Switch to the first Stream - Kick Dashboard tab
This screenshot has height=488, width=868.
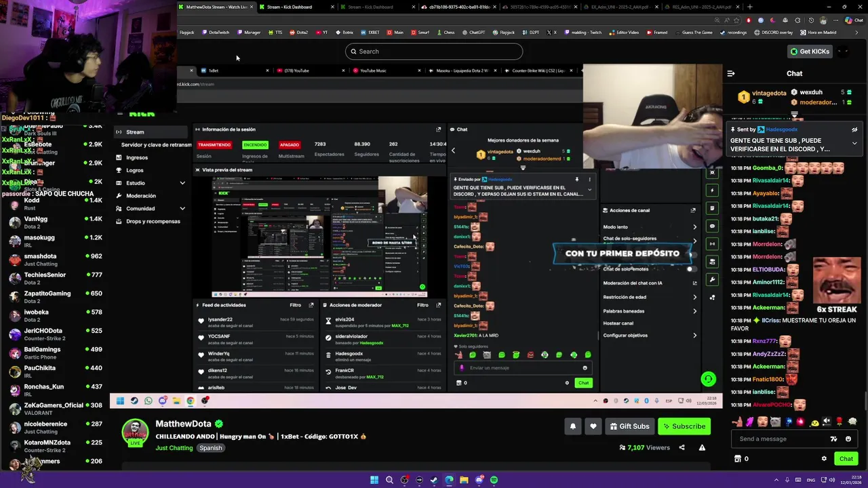click(x=297, y=7)
